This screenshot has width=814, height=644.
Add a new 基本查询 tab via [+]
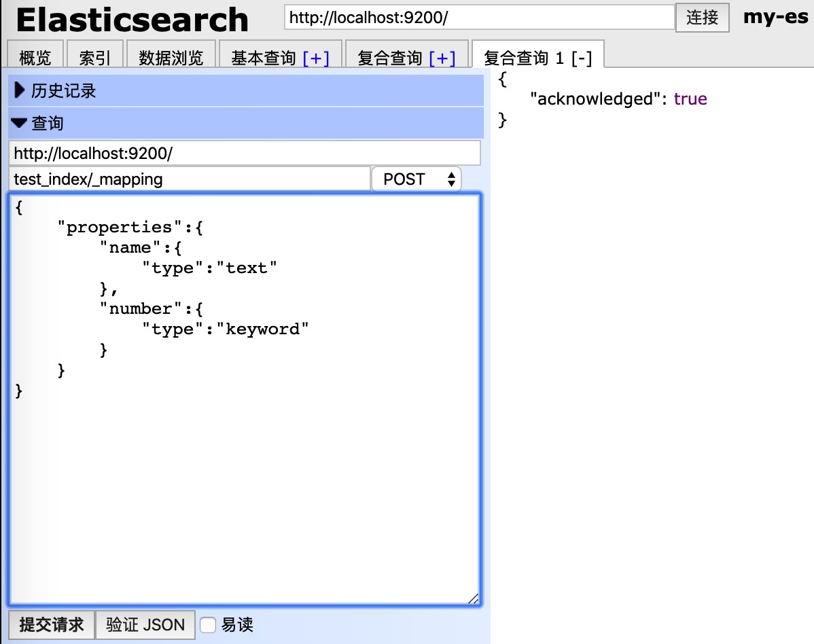pos(316,58)
